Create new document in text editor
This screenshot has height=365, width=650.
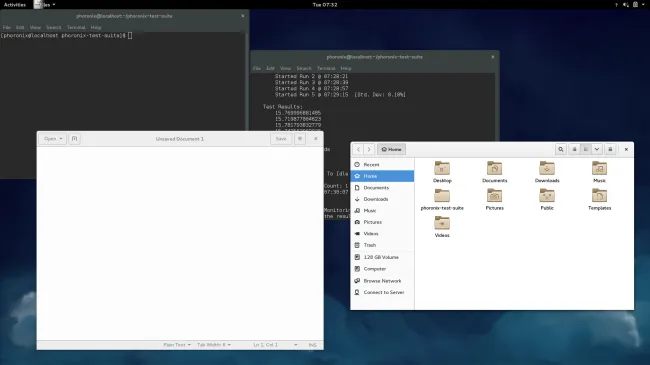[x=74, y=139]
